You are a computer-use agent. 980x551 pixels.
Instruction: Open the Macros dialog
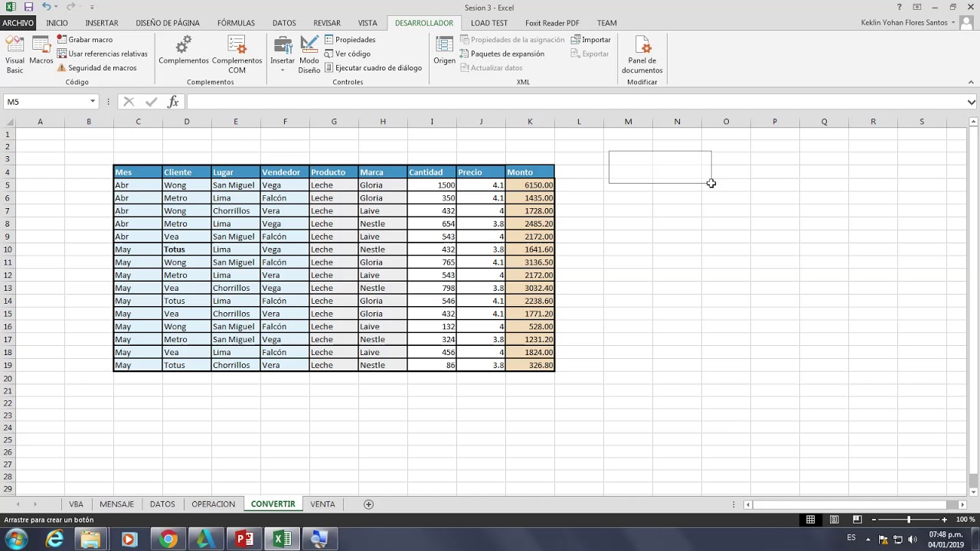(41, 51)
